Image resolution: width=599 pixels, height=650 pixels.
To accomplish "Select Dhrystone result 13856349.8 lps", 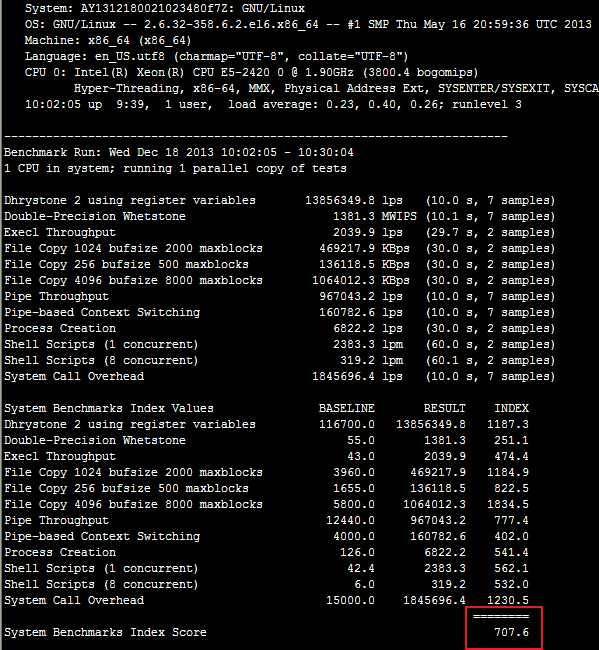I will 354,200.
